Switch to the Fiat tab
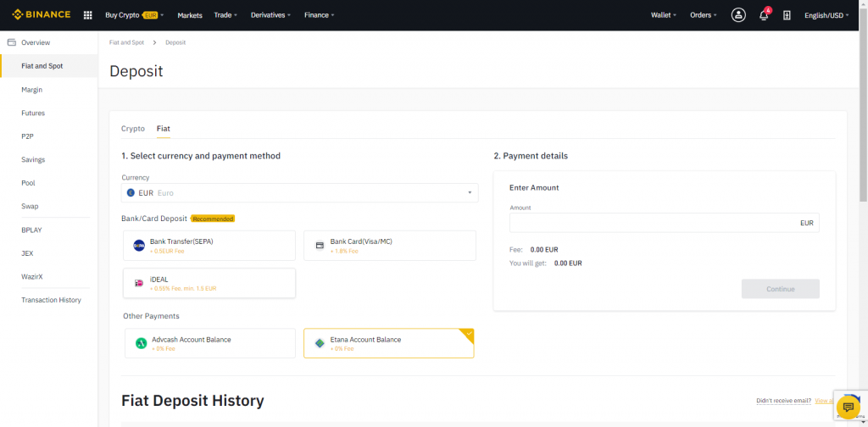Image resolution: width=868 pixels, height=427 pixels. pos(164,128)
